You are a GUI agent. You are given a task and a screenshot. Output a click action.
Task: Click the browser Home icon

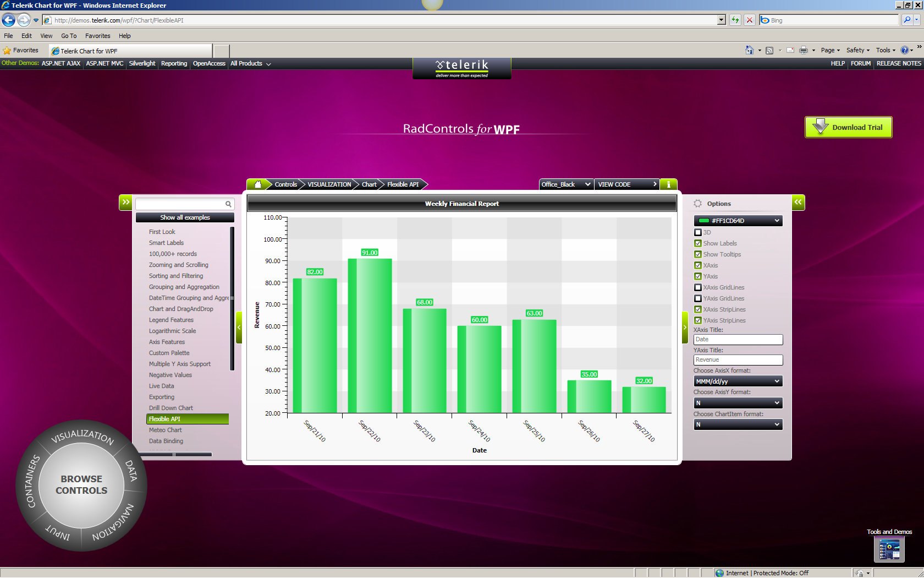pyautogui.click(x=749, y=50)
